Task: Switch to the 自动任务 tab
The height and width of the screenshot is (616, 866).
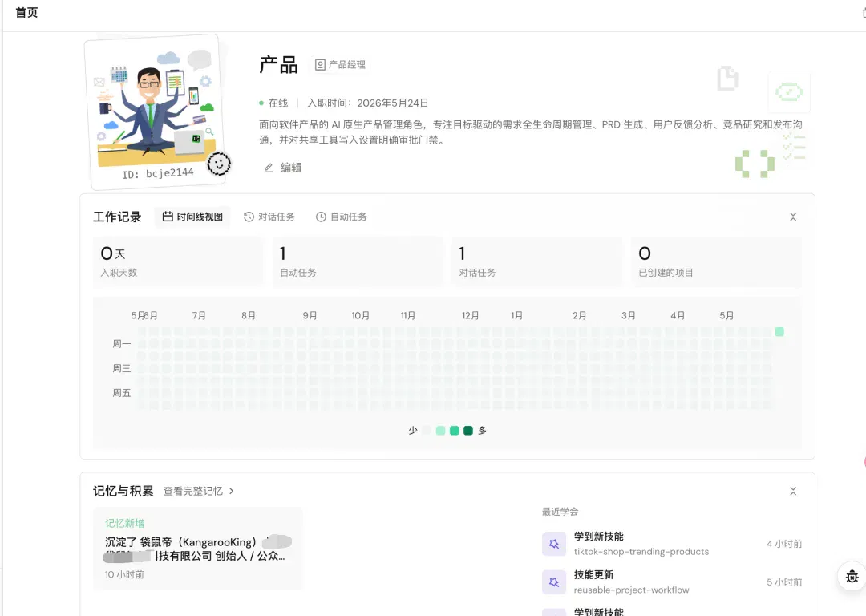Action: pos(341,217)
